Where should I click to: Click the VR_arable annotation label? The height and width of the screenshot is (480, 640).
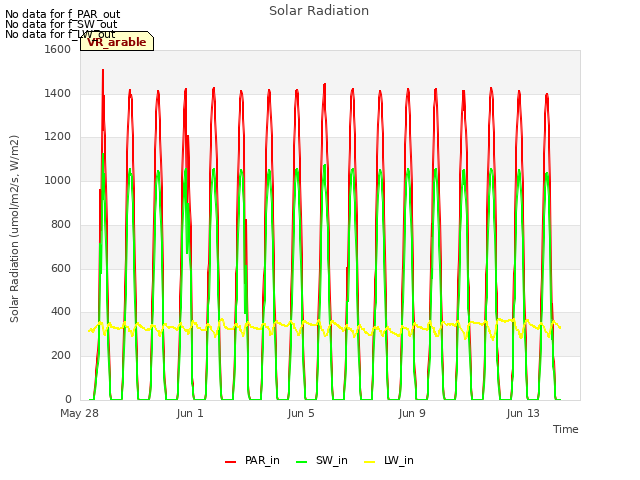pos(117,42)
